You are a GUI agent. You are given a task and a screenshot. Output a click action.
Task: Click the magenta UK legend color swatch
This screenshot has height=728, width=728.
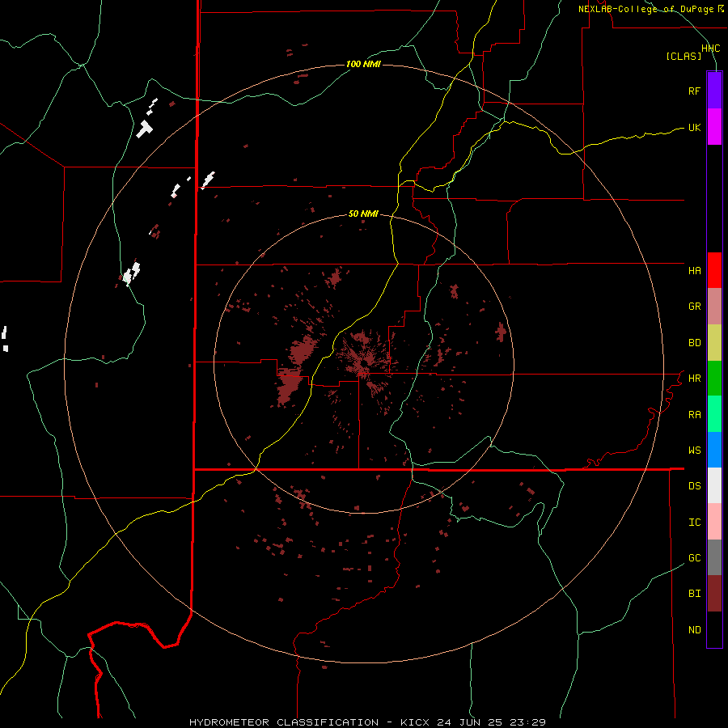pyautogui.click(x=714, y=127)
